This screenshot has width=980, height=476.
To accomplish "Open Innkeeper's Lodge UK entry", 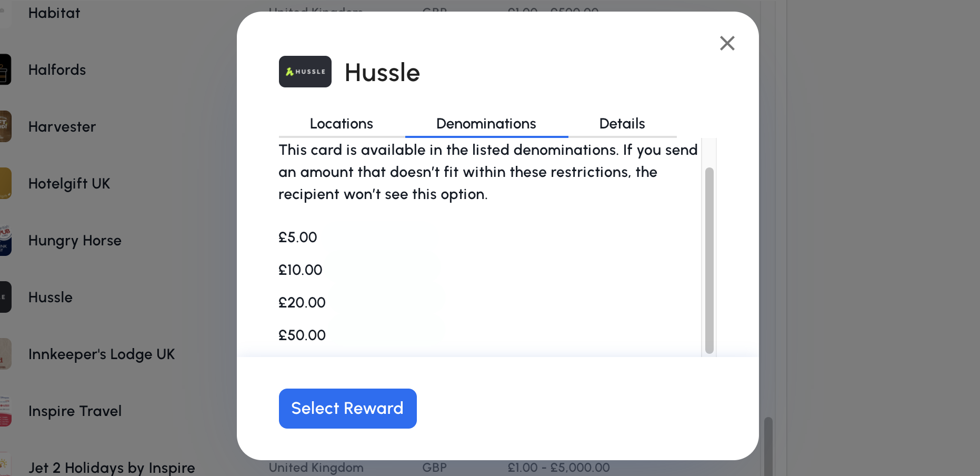I will tap(102, 354).
